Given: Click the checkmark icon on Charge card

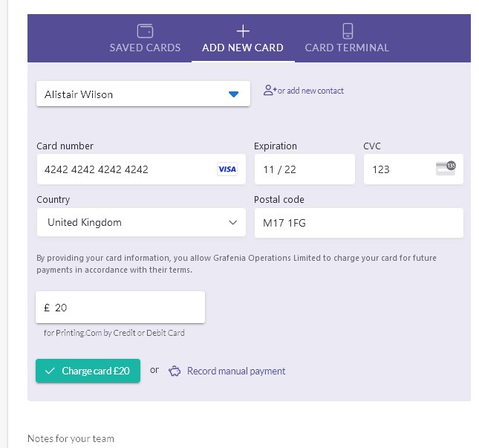Looking at the screenshot, I should (50, 371).
